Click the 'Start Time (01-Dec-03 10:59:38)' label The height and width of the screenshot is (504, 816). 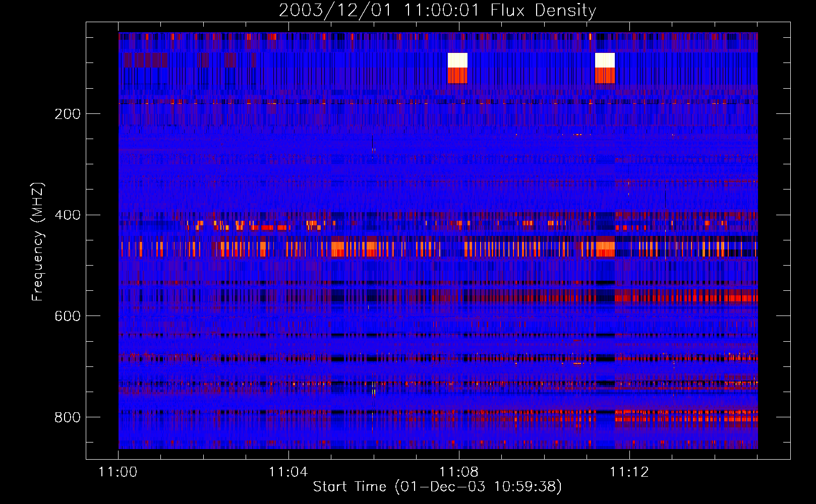pyautogui.click(x=437, y=487)
